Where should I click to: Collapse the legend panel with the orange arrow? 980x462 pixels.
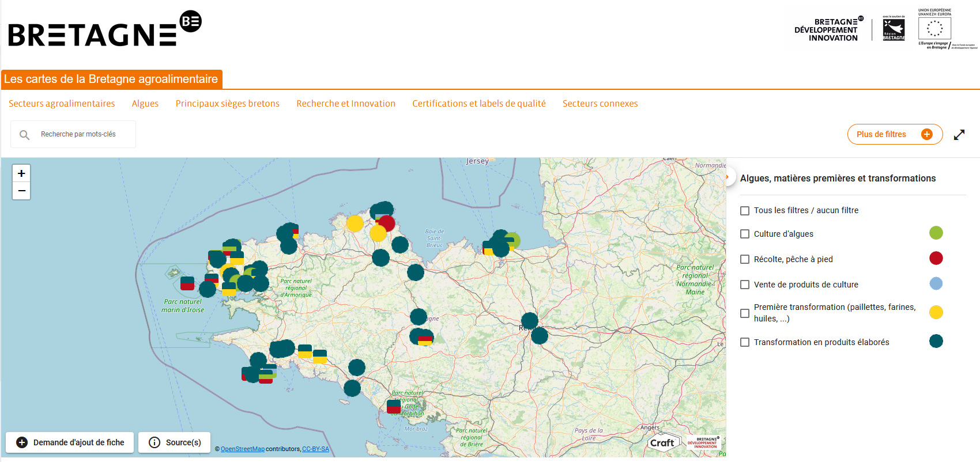click(728, 177)
